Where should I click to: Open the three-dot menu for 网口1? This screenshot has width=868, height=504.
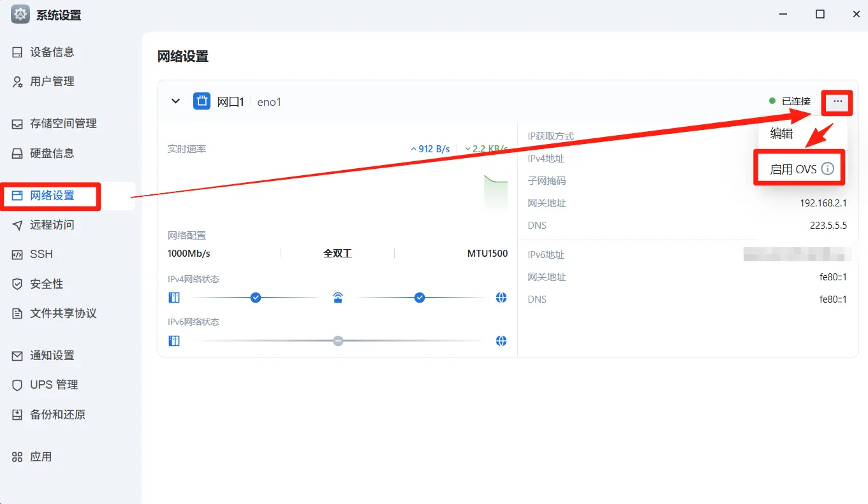click(837, 101)
